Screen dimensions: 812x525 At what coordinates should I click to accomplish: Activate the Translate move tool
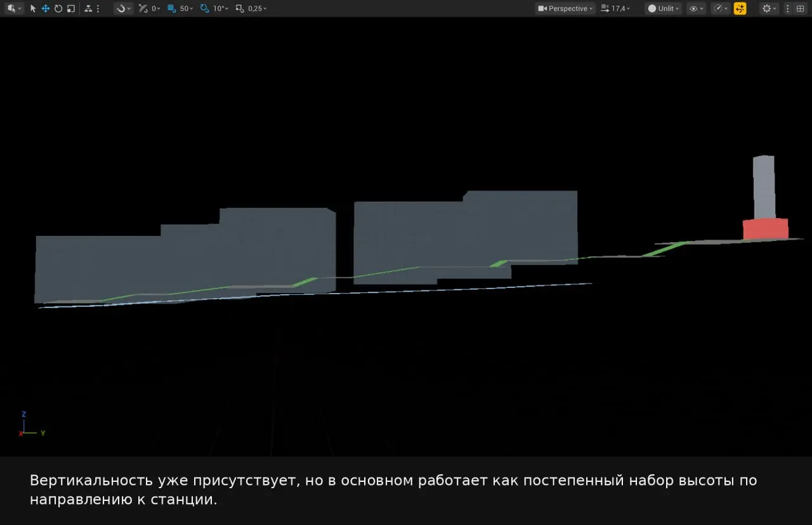tap(46, 8)
